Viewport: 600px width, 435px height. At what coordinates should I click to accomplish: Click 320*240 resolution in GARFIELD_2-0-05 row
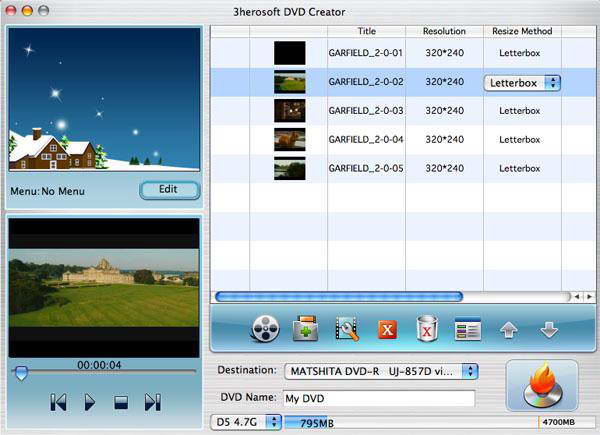[x=445, y=168]
